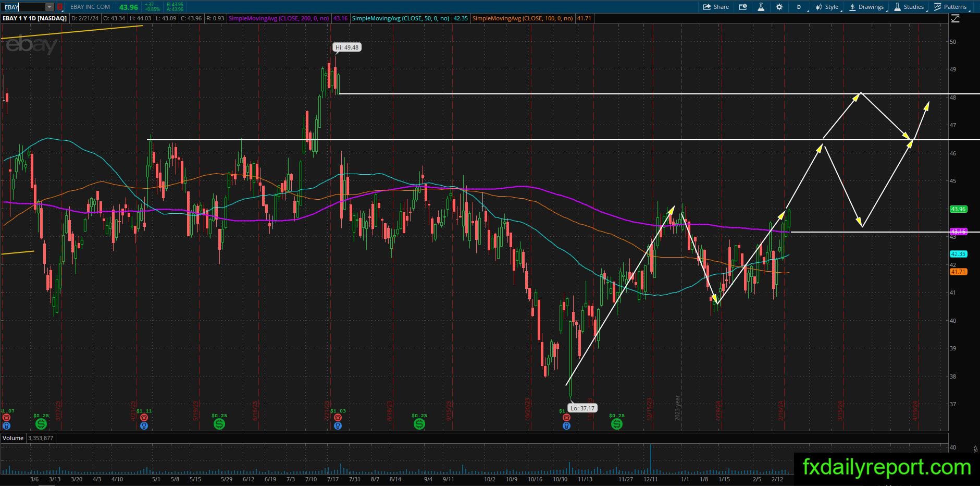Click the $0.25 dividend icon near 9/4
The height and width of the screenshot is (486, 980).
[419, 424]
